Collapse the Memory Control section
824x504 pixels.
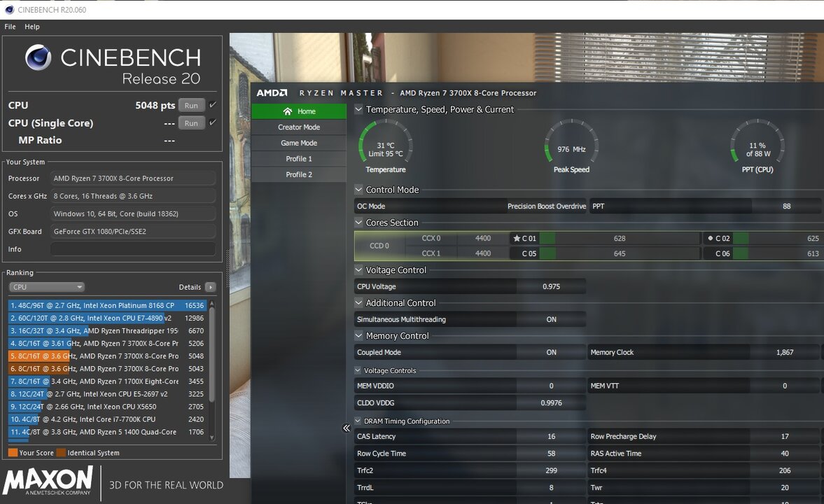pos(358,335)
